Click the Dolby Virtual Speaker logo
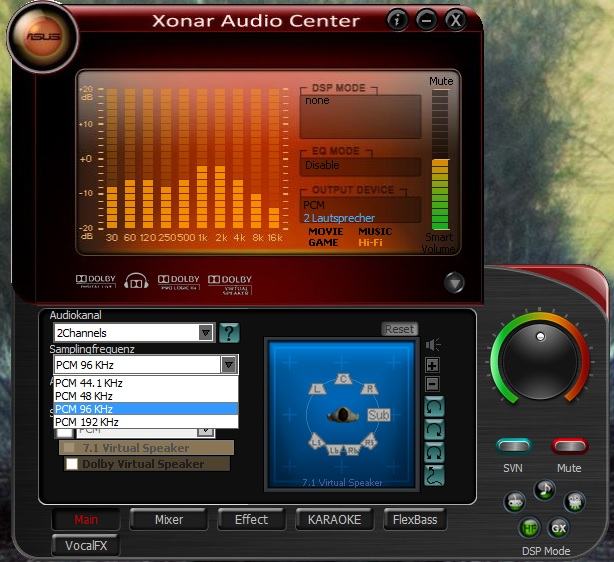 point(230,284)
